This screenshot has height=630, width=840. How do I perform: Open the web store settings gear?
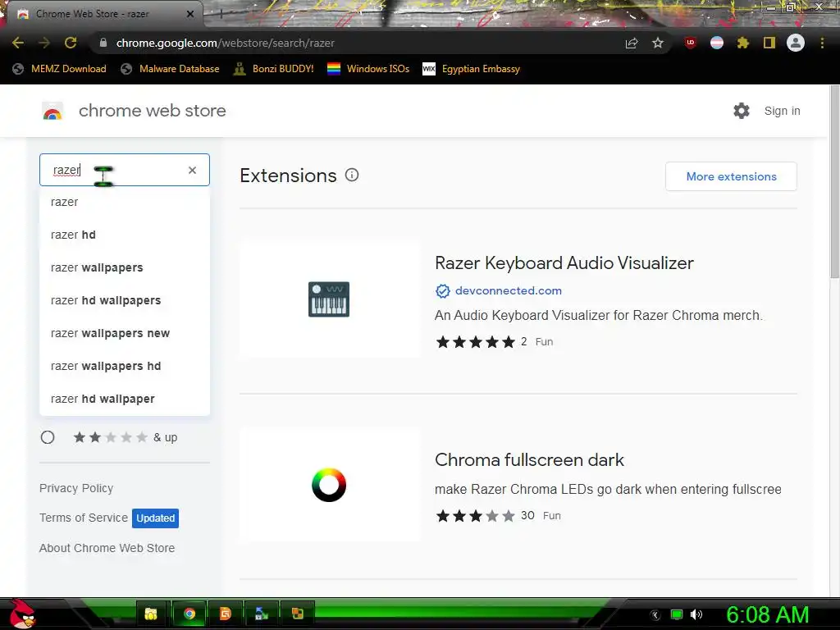tap(742, 111)
